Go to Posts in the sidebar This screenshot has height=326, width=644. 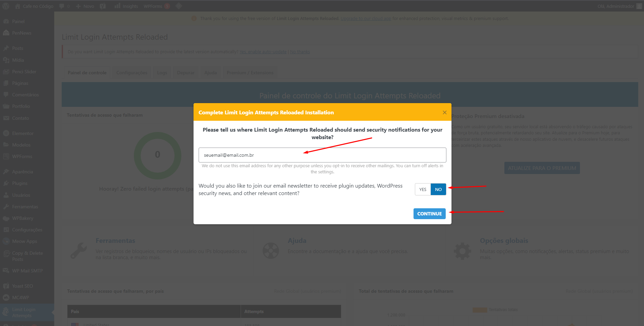(18, 48)
